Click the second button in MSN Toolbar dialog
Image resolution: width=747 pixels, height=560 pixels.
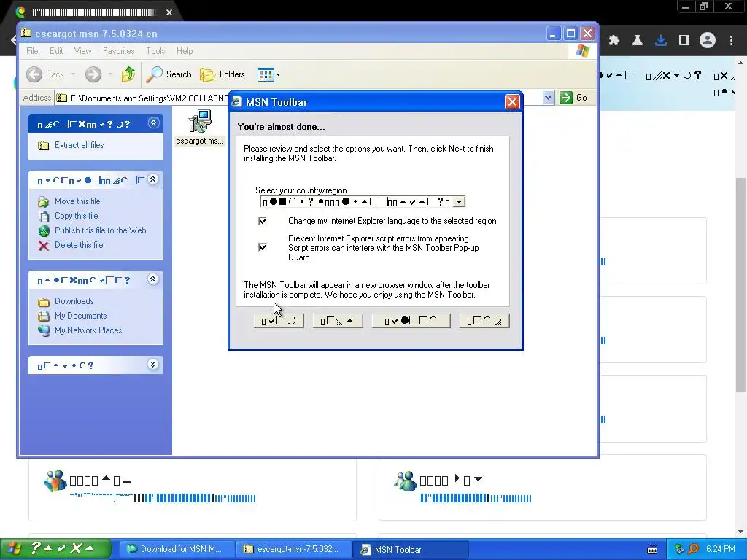(338, 321)
